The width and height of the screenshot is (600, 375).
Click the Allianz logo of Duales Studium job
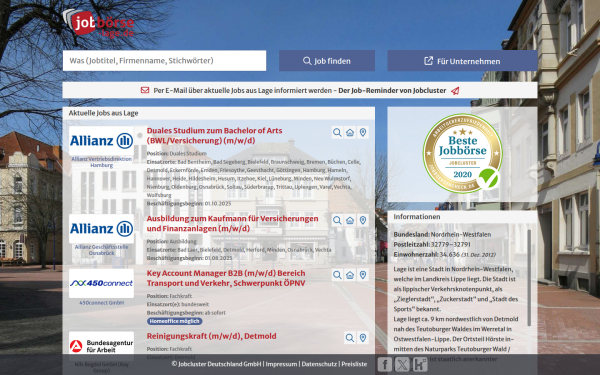tap(101, 141)
